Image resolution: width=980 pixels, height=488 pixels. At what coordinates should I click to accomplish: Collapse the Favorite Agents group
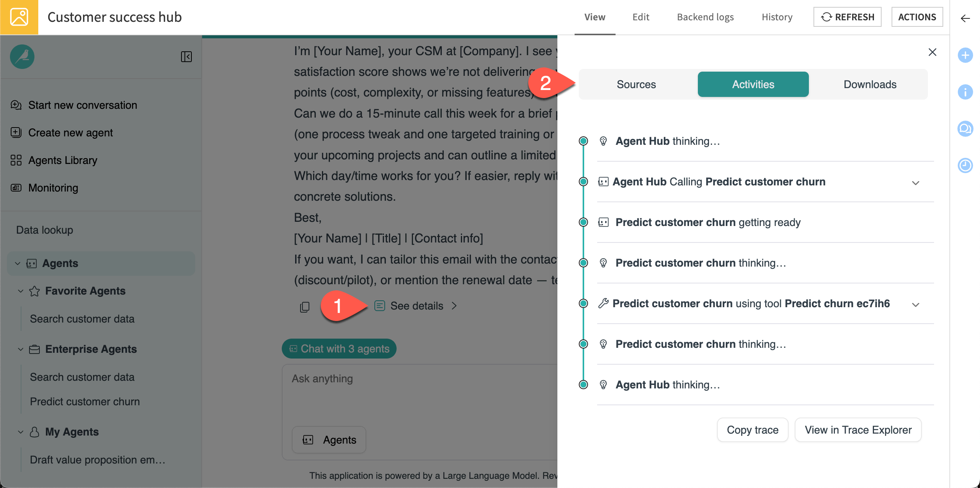(21, 291)
